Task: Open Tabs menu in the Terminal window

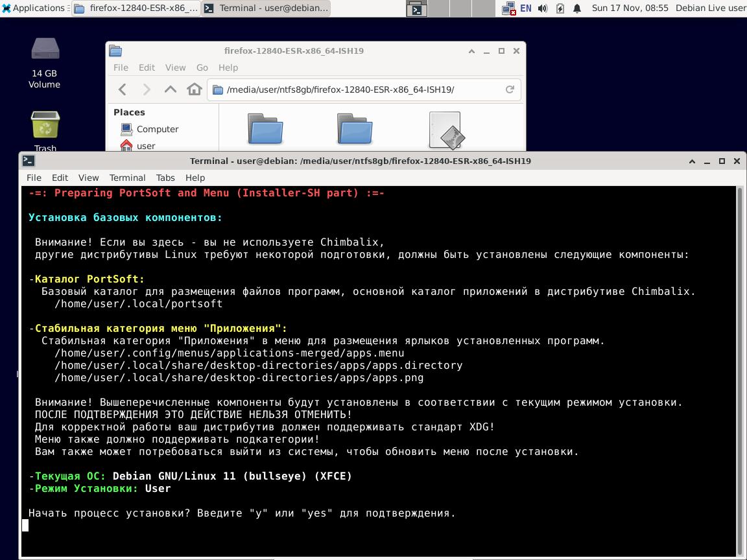Action: (x=165, y=178)
